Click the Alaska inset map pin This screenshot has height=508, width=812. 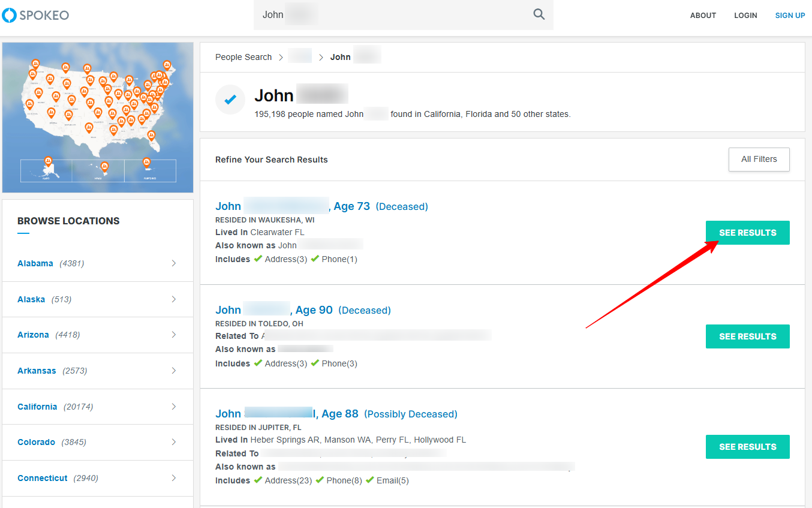(48, 162)
